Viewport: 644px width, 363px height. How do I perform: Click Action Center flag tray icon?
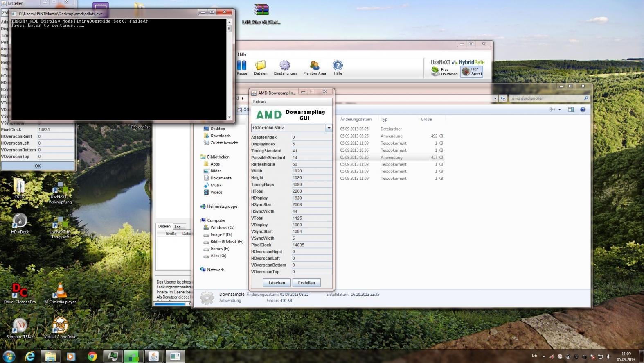[x=592, y=356]
